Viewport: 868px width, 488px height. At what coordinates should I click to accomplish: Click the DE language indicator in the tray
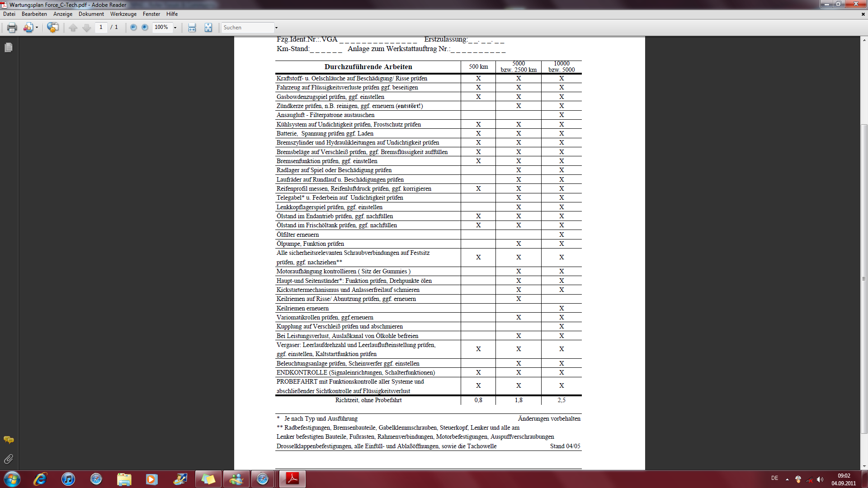click(774, 478)
